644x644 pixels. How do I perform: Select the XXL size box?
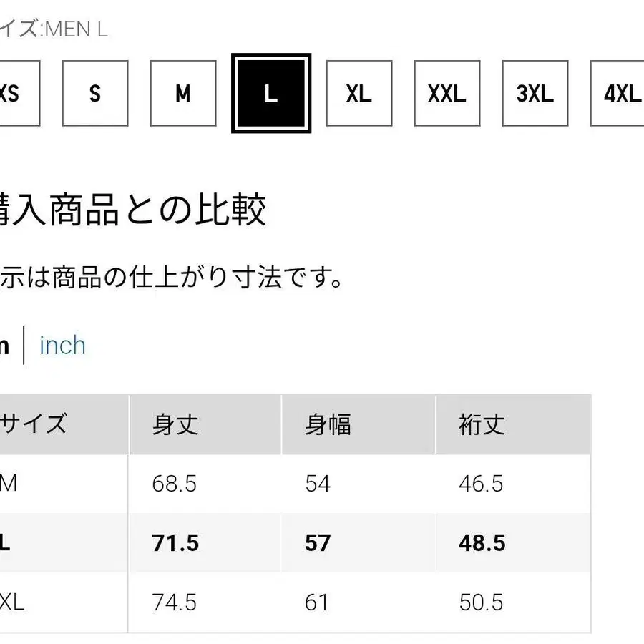click(x=447, y=94)
